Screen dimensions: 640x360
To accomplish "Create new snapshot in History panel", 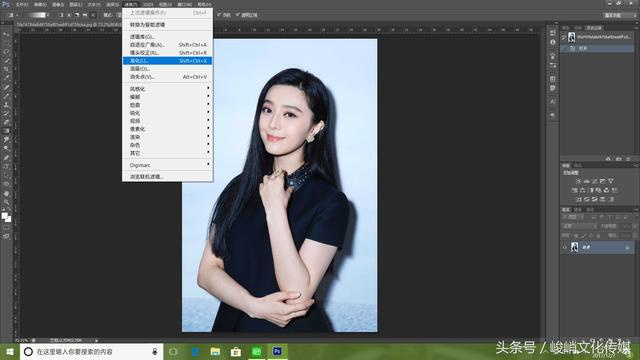I will click(618, 159).
